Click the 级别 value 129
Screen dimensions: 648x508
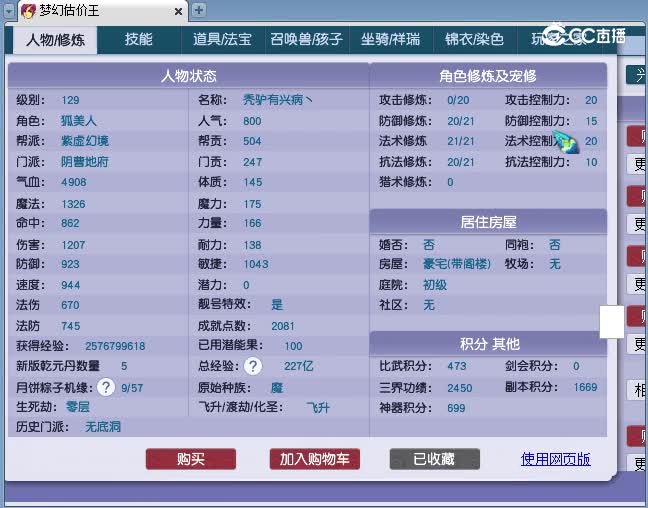point(70,100)
